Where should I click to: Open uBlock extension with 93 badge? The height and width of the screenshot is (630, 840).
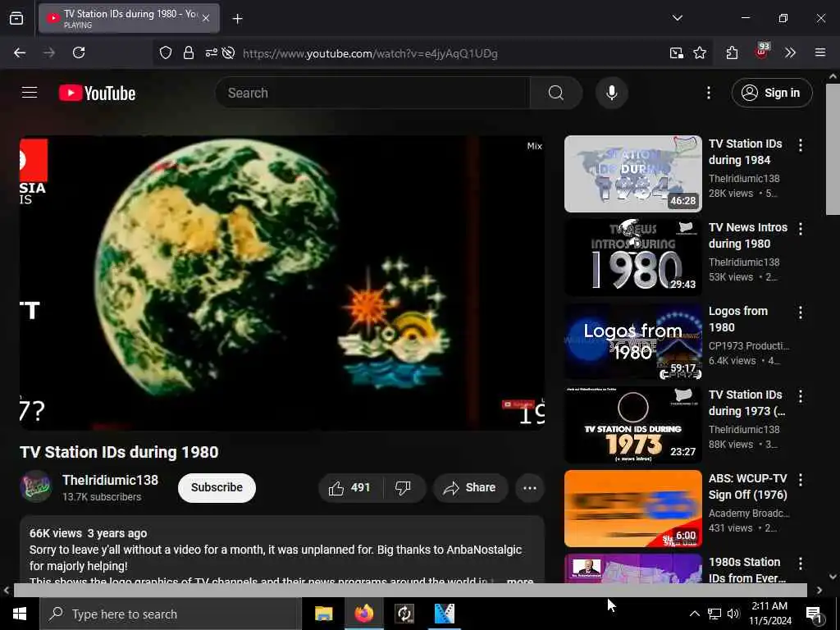pyautogui.click(x=762, y=52)
